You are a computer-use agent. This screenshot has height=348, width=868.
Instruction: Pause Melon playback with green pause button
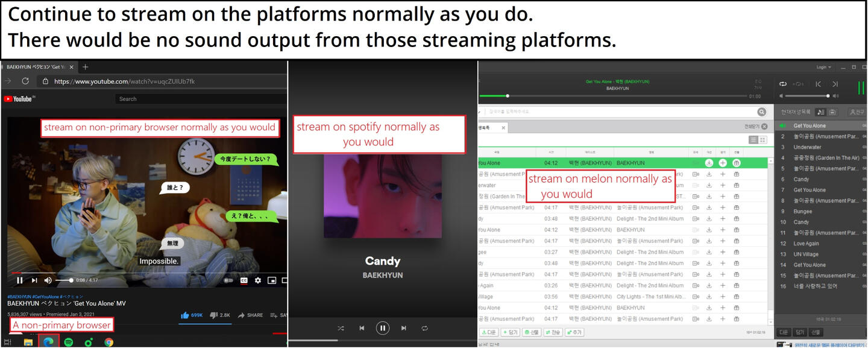pos(861,88)
